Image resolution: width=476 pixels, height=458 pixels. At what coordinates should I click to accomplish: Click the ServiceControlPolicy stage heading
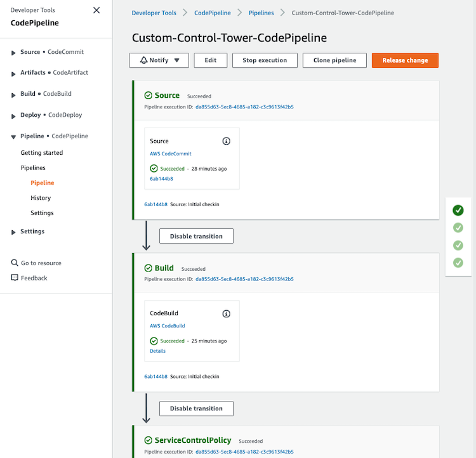click(193, 440)
